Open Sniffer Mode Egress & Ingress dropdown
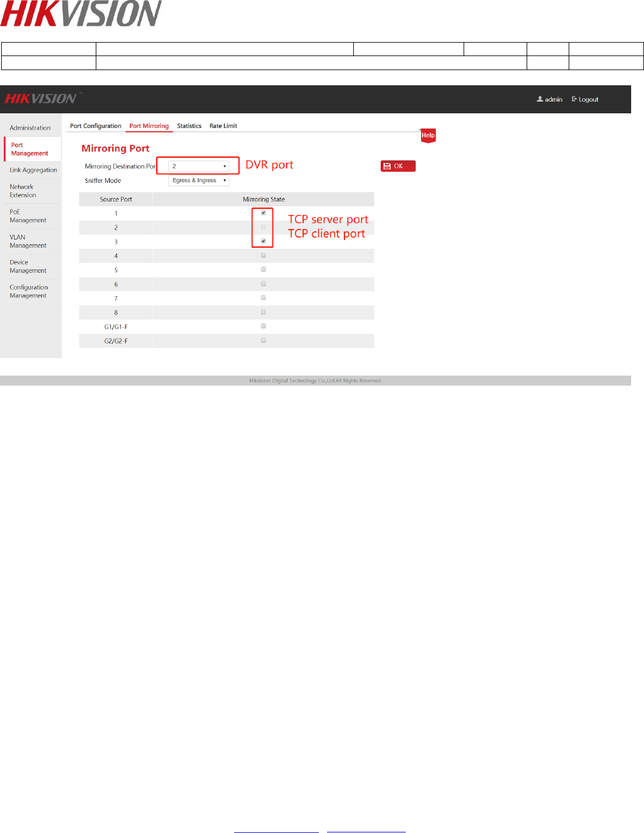This screenshot has width=644, height=833. click(x=199, y=181)
